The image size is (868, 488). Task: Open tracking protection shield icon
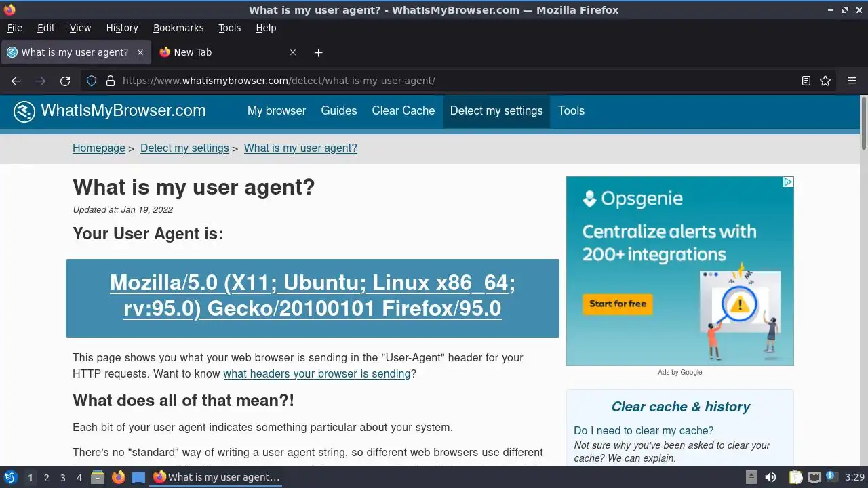[x=92, y=81]
